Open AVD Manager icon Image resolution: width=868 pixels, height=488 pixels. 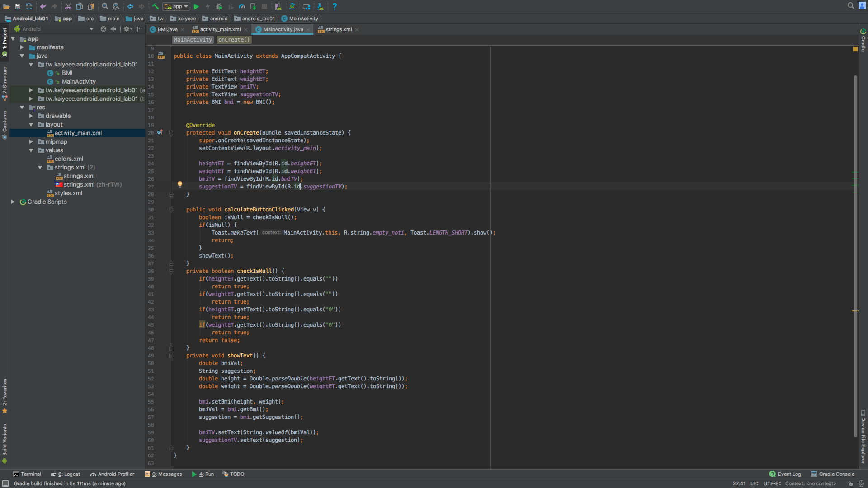(x=278, y=6)
